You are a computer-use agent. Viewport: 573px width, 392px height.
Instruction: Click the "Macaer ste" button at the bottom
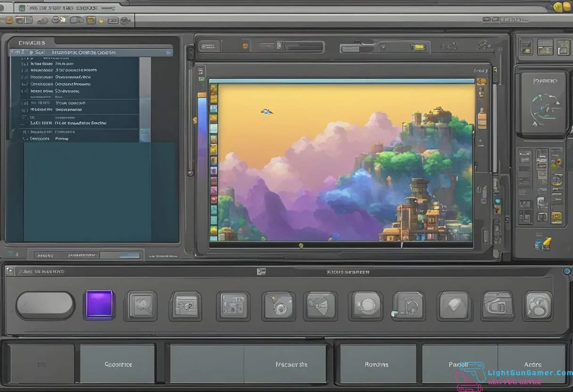[x=291, y=364]
